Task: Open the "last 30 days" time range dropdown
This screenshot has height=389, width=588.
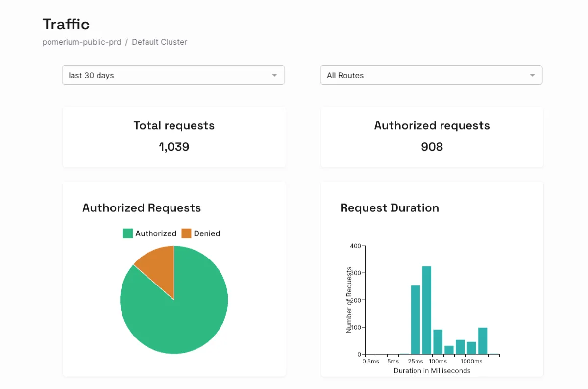Action: (x=167, y=76)
